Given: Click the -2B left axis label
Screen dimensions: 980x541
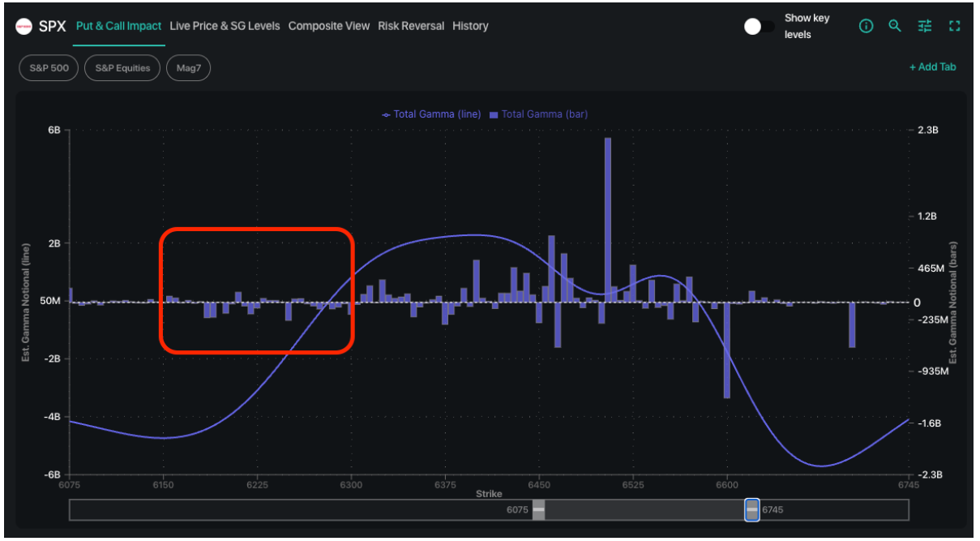Looking at the screenshot, I should tap(52, 359).
